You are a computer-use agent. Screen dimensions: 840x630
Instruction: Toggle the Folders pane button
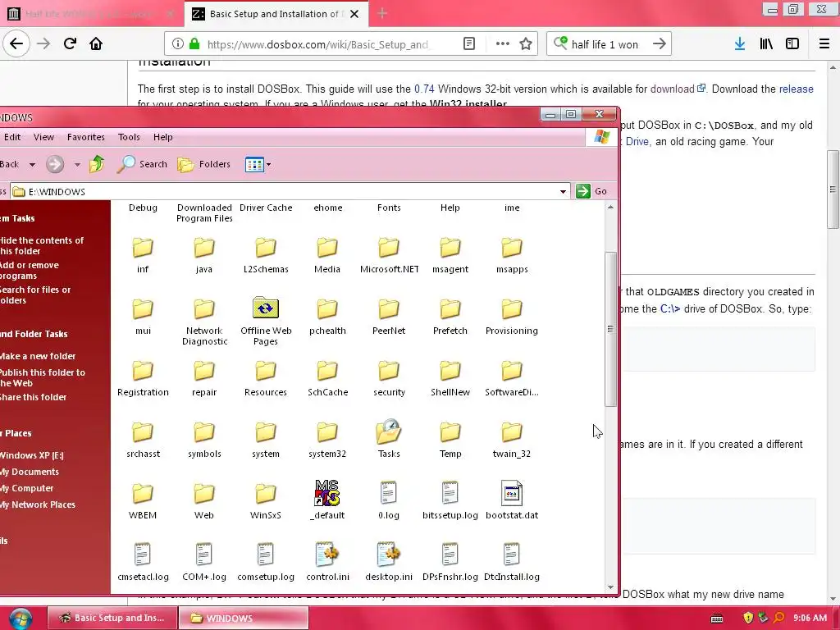[x=204, y=164]
